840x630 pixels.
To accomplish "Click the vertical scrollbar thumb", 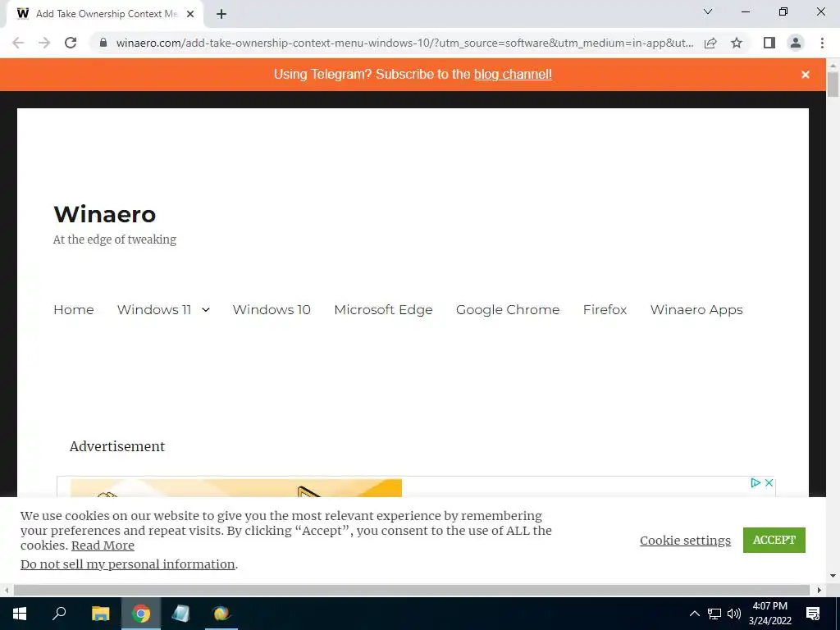I will 833,84.
